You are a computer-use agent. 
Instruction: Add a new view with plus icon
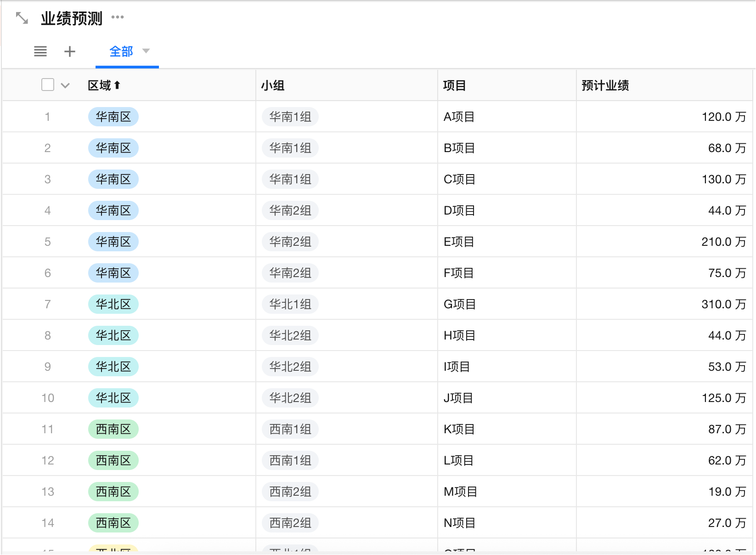coord(69,51)
